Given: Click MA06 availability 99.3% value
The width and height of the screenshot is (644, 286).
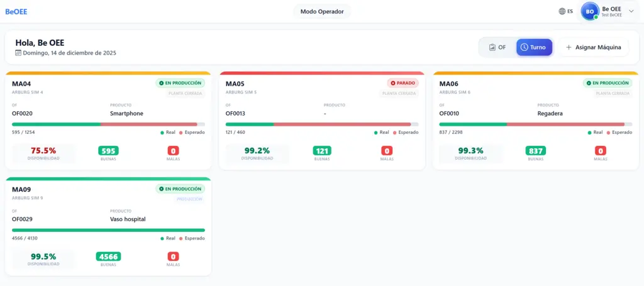Looking at the screenshot, I should point(470,150).
